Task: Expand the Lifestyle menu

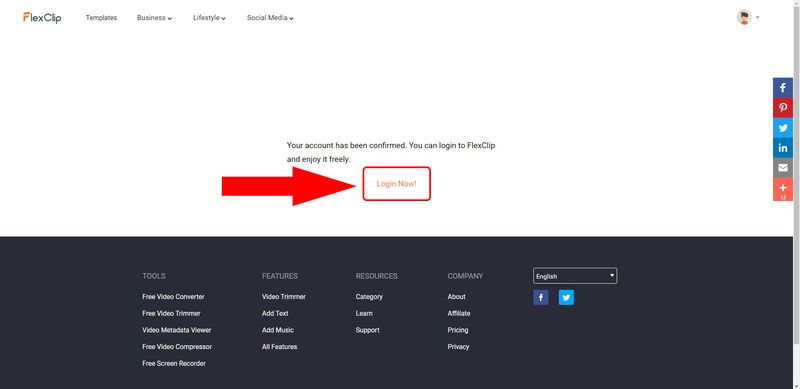Action: (209, 18)
